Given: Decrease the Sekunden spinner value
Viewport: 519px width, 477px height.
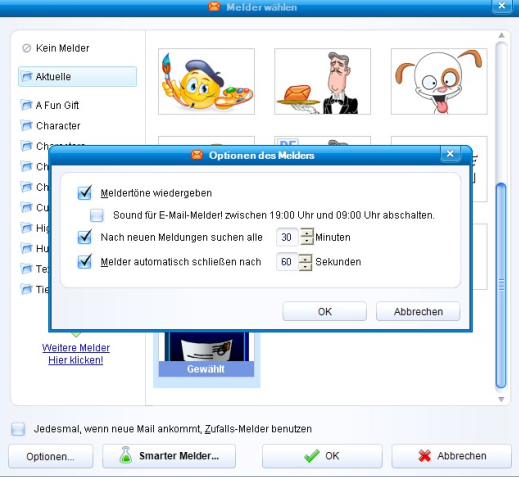Looking at the screenshot, I should tap(305, 266).
